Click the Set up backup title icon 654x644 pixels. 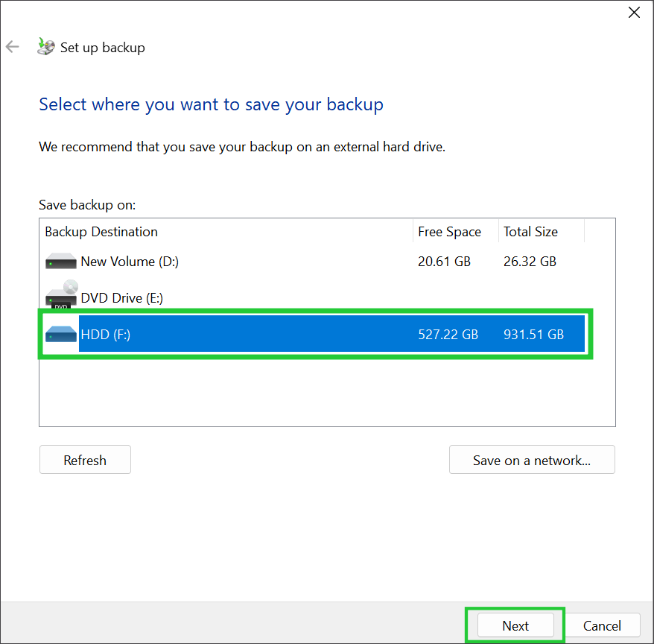pos(45,45)
